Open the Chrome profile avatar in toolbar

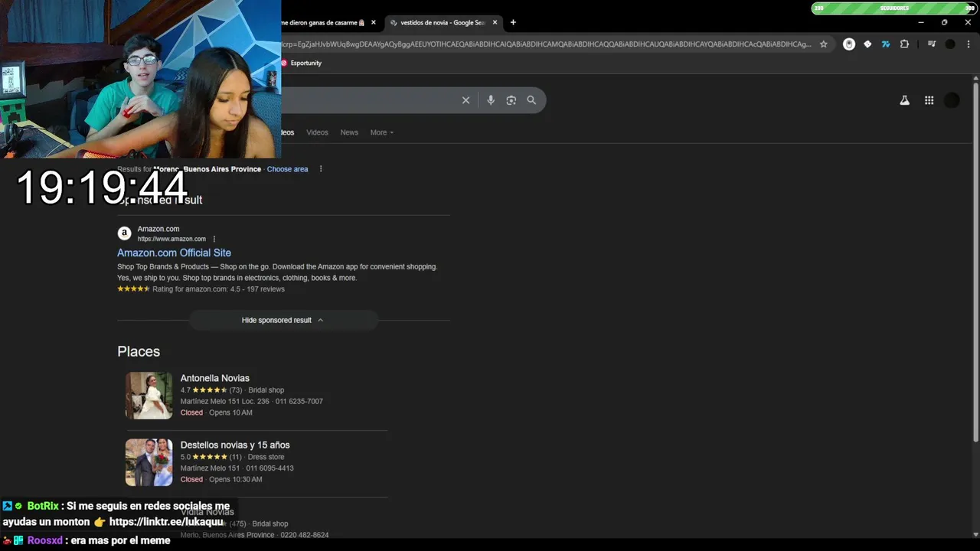coord(950,44)
